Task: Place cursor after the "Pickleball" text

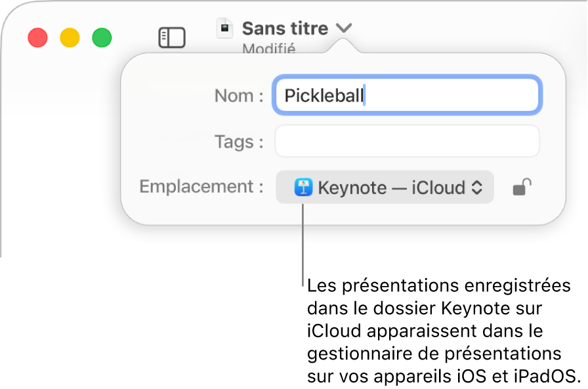Action: pos(366,95)
